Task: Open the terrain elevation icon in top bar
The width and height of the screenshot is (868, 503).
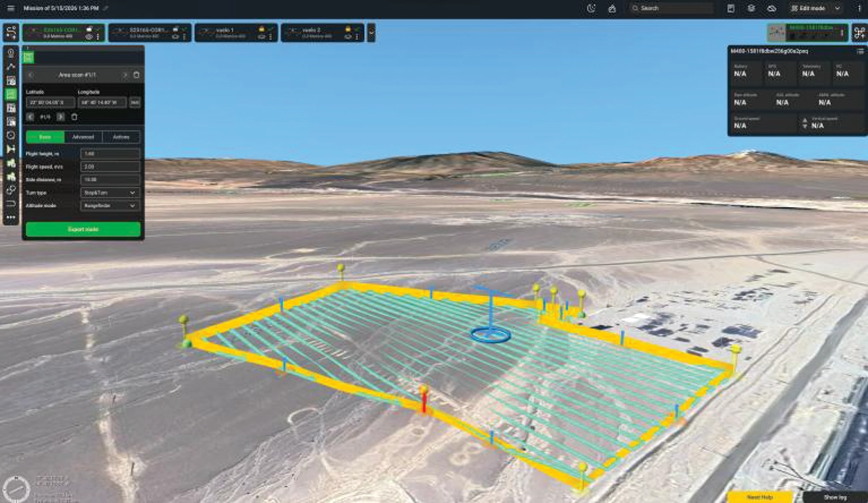Action: (x=612, y=8)
